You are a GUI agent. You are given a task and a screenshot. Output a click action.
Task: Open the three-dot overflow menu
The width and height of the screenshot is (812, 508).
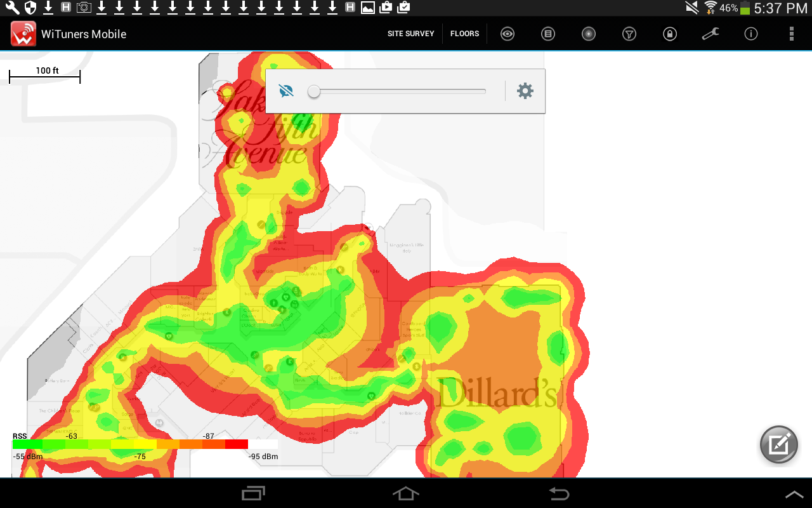pyautogui.click(x=791, y=34)
